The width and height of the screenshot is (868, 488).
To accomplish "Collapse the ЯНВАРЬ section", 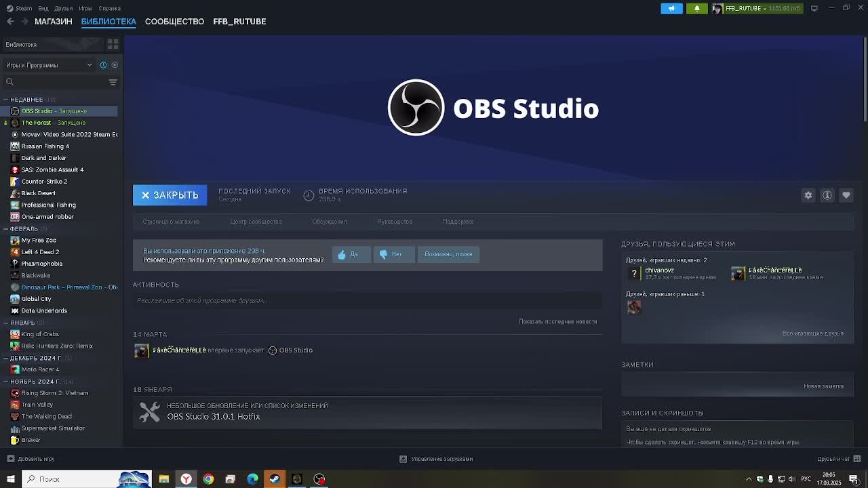I will point(22,323).
